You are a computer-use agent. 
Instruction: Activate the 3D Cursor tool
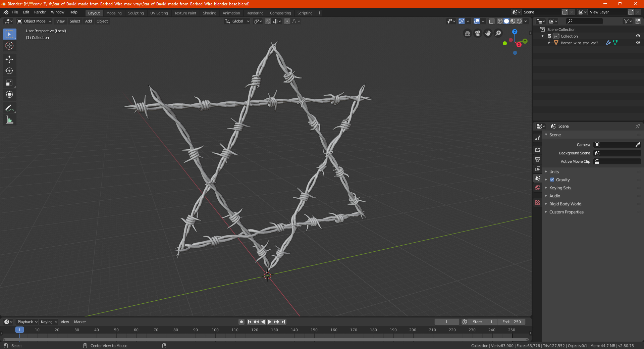[x=9, y=46]
